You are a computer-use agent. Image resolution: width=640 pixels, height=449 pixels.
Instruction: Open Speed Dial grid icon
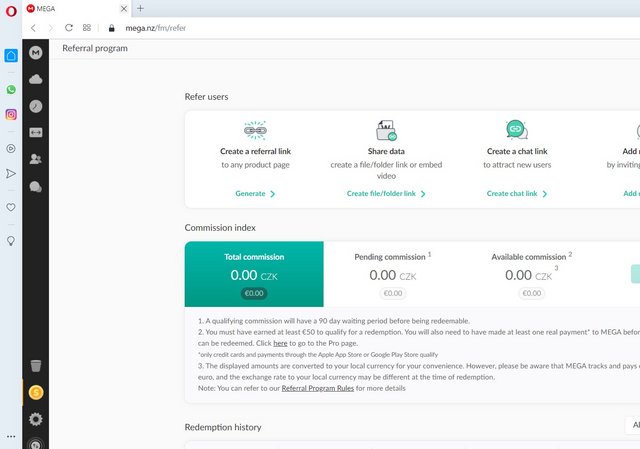pos(87,28)
